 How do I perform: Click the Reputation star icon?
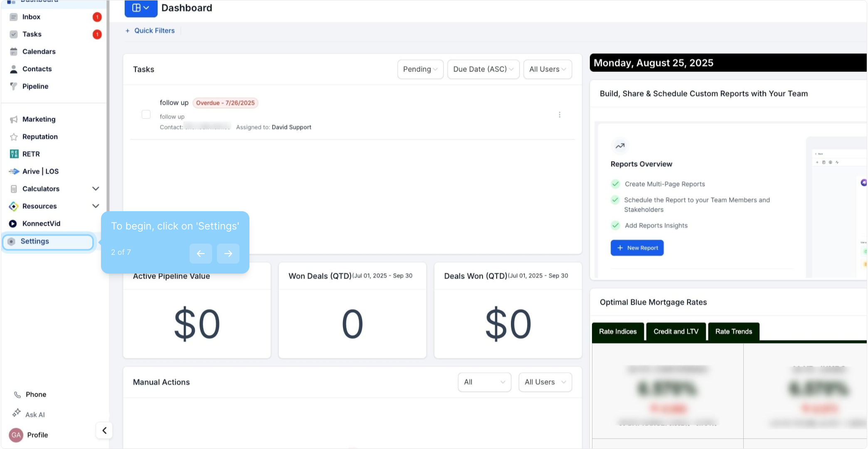[14, 137]
